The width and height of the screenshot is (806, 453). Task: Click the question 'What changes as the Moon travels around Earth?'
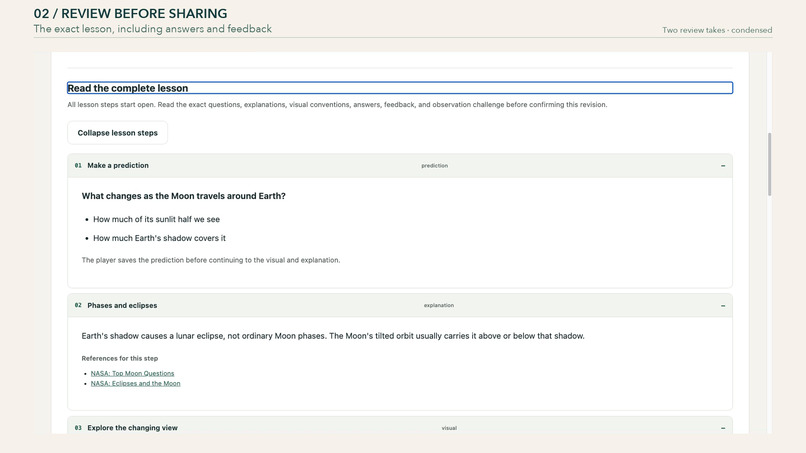184,196
